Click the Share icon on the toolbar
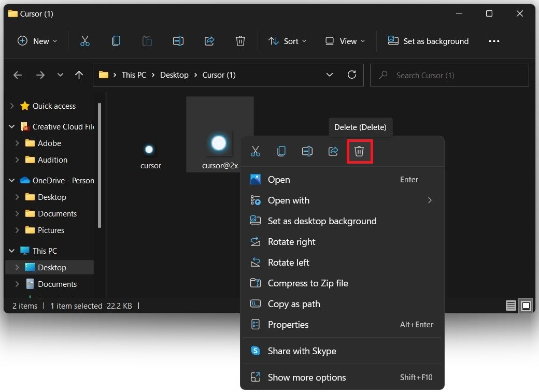This screenshot has width=539, height=392. point(209,41)
